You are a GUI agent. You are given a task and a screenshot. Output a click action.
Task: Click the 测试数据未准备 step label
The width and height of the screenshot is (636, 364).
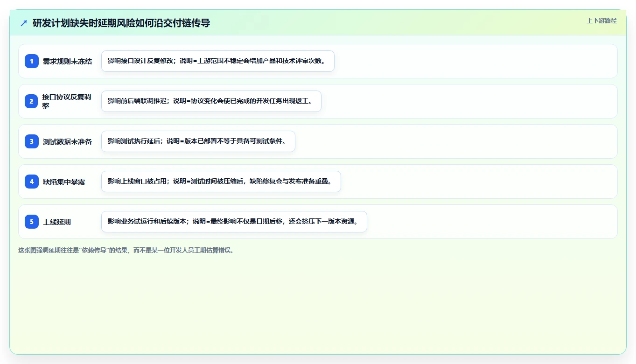coord(67,141)
